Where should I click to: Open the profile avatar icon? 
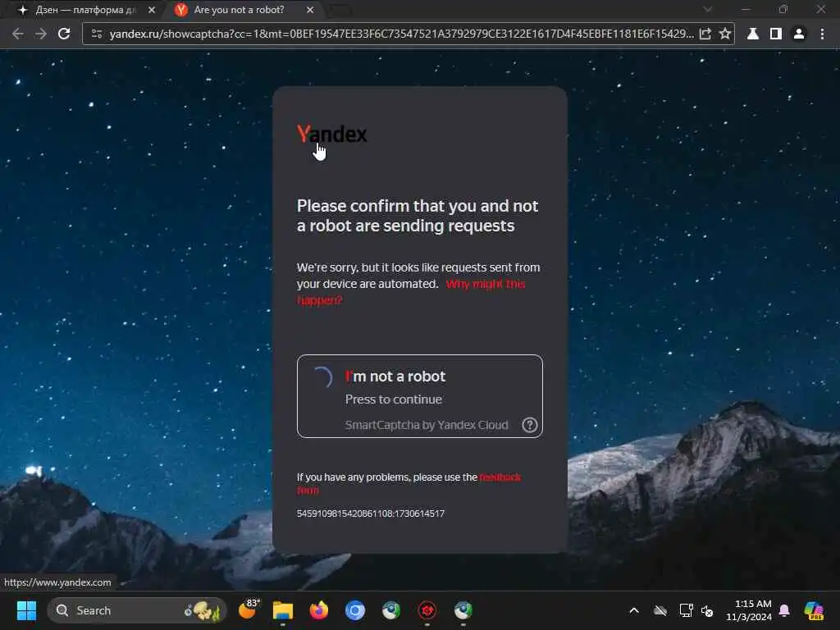tap(799, 34)
